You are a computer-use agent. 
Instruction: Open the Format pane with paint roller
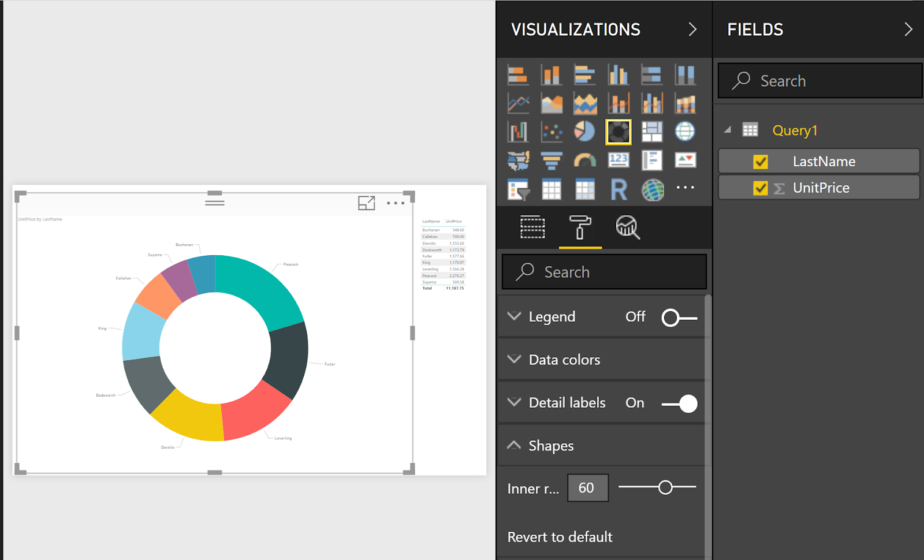tap(580, 227)
